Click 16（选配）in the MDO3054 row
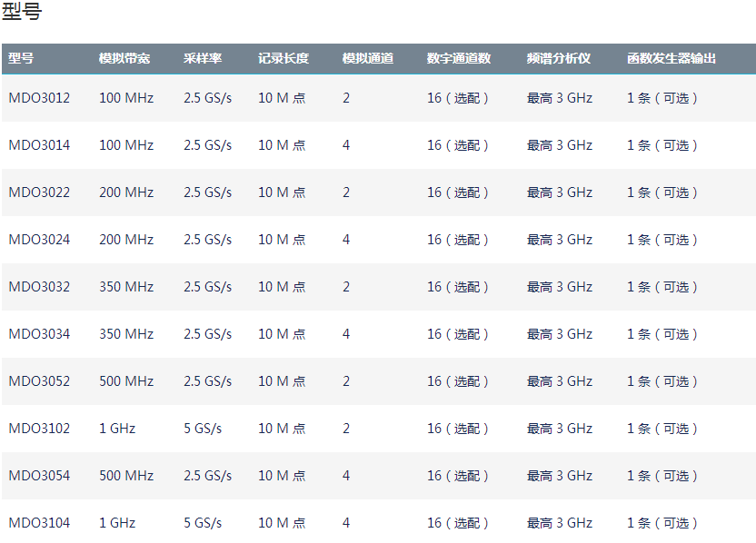756x543 pixels. tap(458, 476)
